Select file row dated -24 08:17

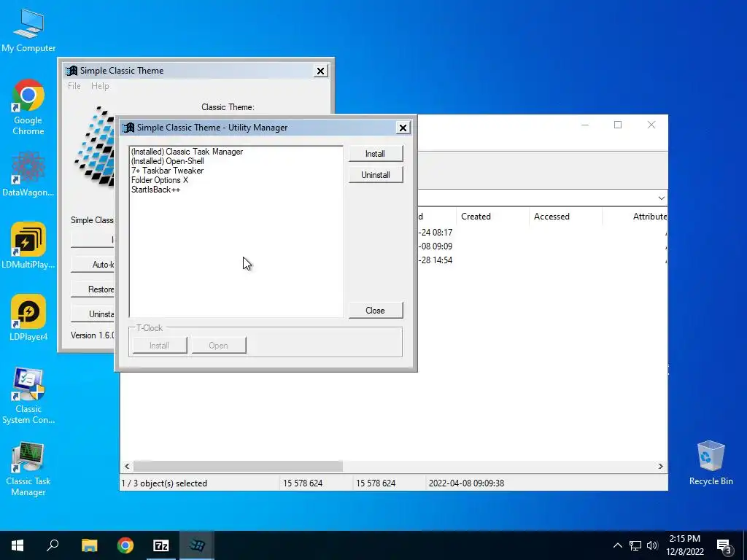point(543,233)
